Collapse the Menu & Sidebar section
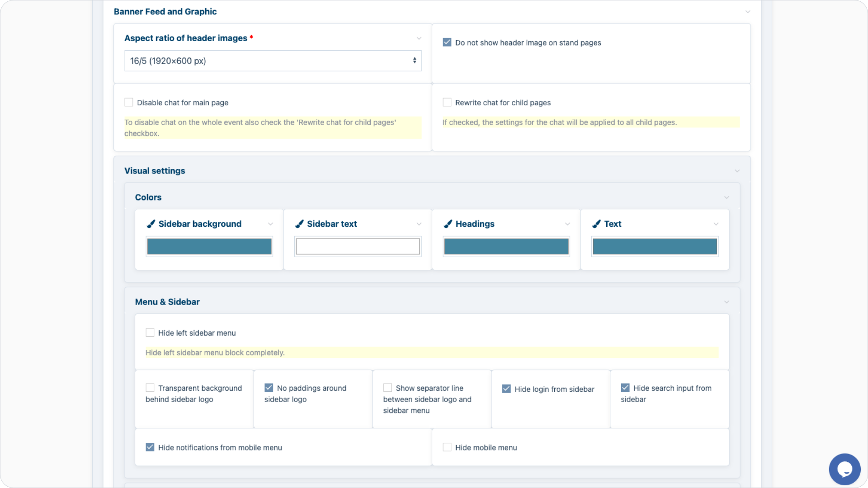868x488 pixels. (726, 302)
